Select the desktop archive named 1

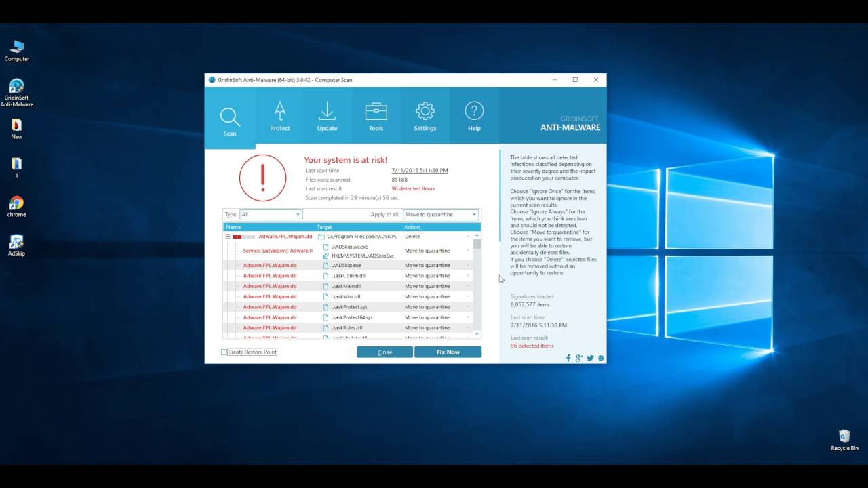pyautogui.click(x=17, y=167)
